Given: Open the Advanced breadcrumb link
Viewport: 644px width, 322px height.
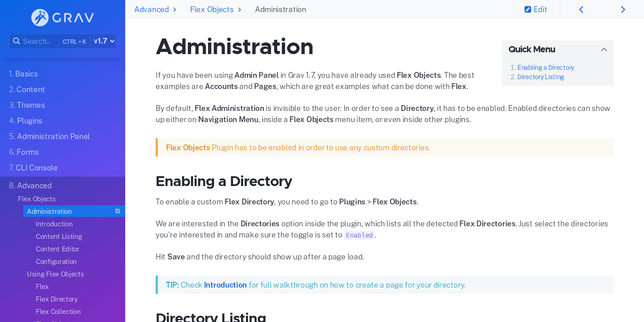Looking at the screenshot, I should coord(152,9).
